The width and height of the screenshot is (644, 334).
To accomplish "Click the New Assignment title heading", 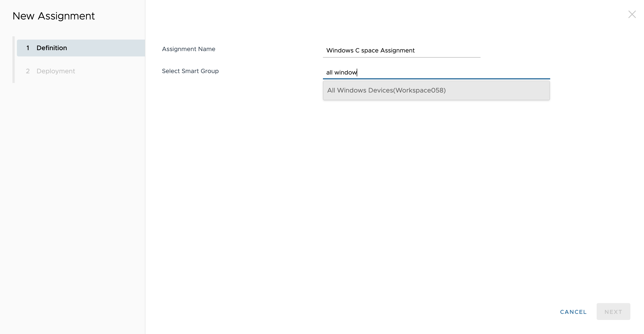I will (53, 16).
